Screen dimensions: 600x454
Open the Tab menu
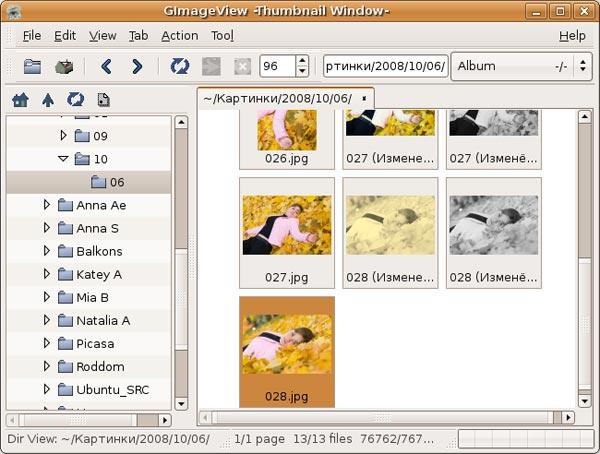138,36
